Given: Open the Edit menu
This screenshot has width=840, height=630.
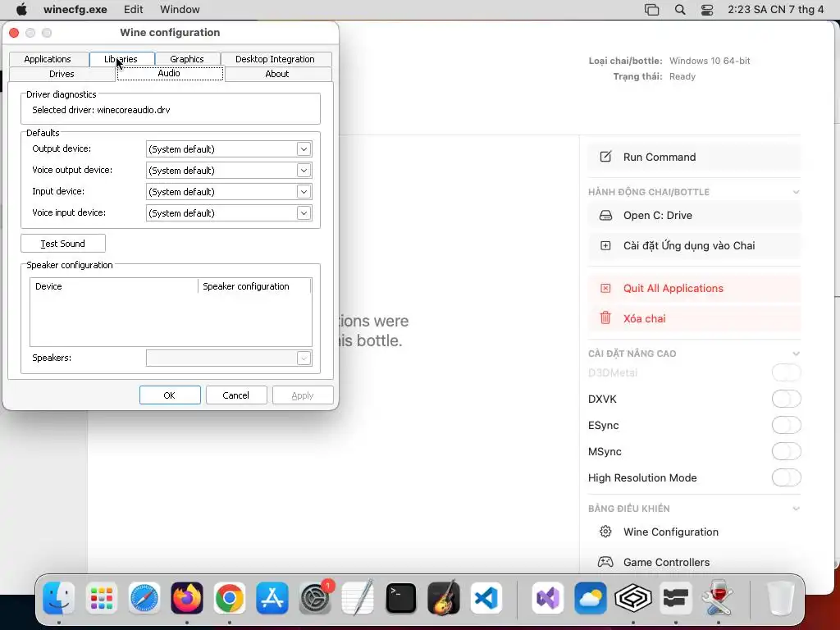Looking at the screenshot, I should point(134,10).
